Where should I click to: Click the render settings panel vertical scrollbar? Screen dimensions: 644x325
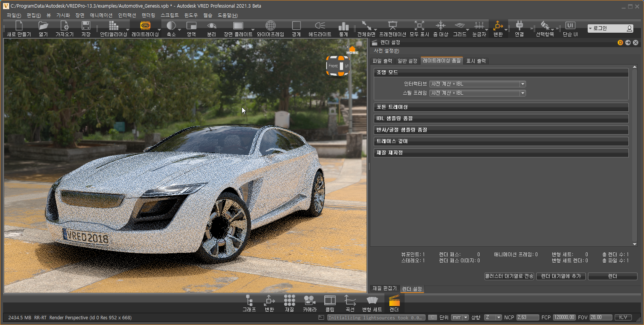(634, 156)
